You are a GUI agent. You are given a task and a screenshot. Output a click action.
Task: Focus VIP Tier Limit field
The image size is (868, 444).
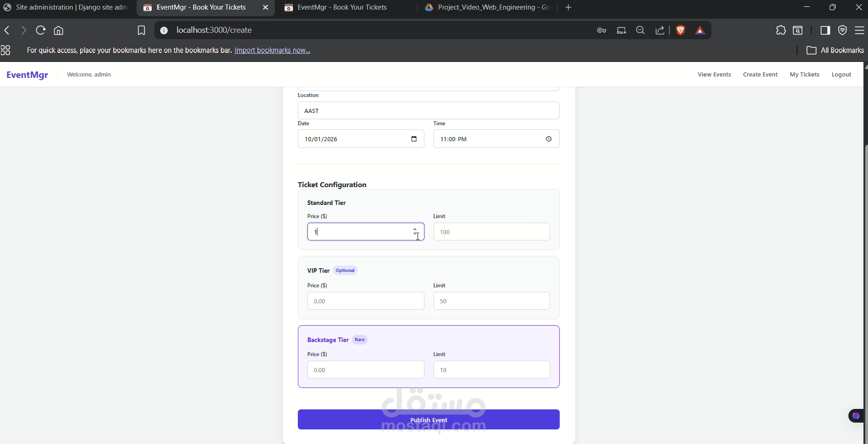pyautogui.click(x=491, y=301)
